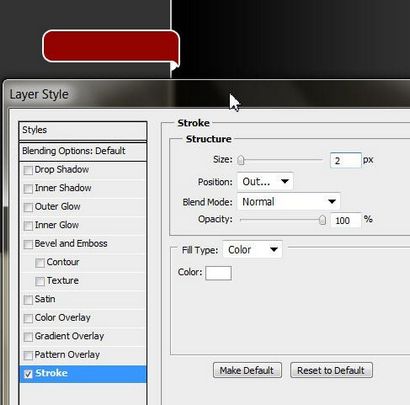Viewport: 410px width, 405px height.
Task: Select Blending Options: Default
Action: [83, 151]
